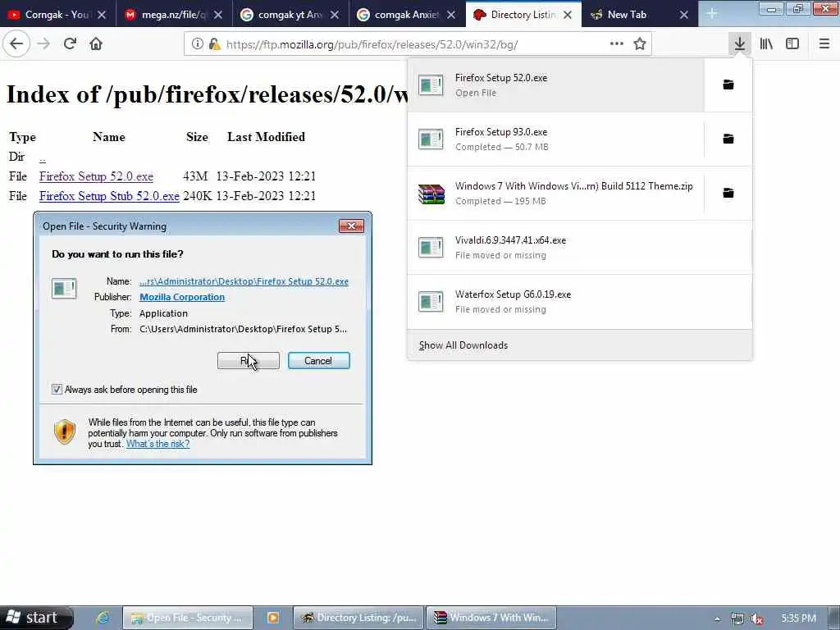Activate Windows 7 With Win... taskbar button
840x630 pixels.
(491, 618)
